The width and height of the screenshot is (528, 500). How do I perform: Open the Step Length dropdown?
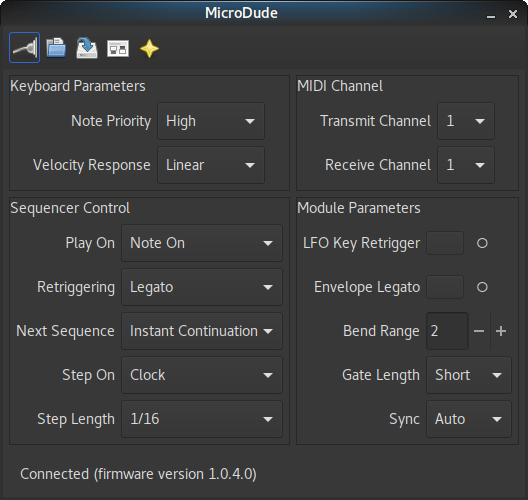tap(202, 419)
